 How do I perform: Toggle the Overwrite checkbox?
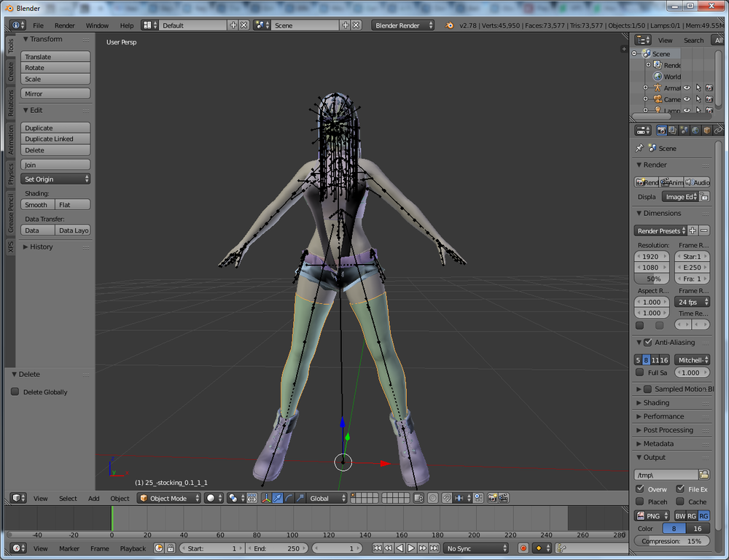640,489
